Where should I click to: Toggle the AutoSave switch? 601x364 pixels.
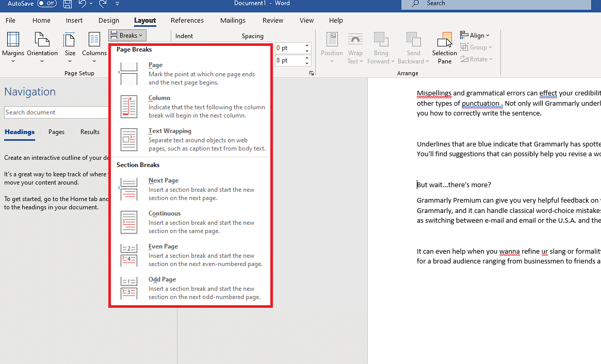point(47,4)
